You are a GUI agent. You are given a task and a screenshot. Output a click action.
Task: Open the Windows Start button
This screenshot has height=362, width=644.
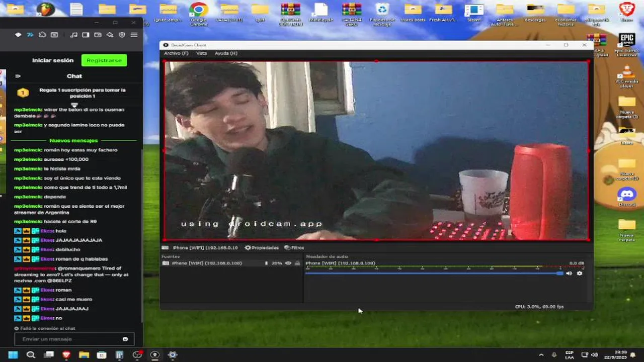click(13, 355)
